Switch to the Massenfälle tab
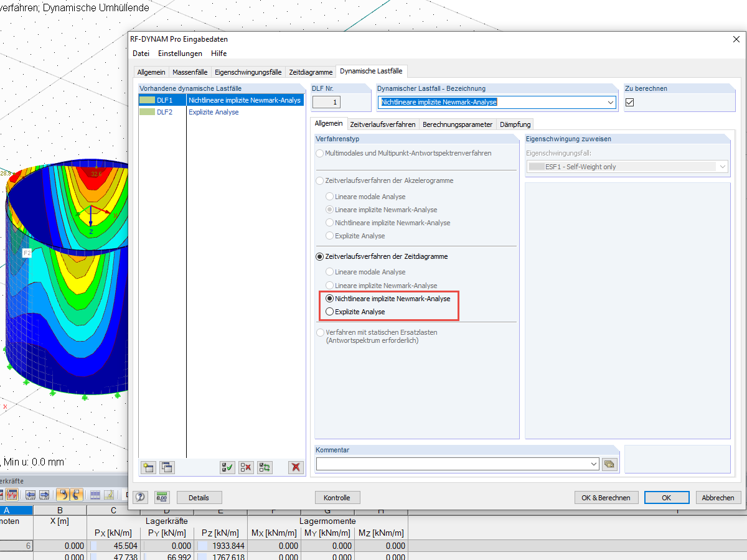Screen dimensions: 747x560 [x=190, y=72]
